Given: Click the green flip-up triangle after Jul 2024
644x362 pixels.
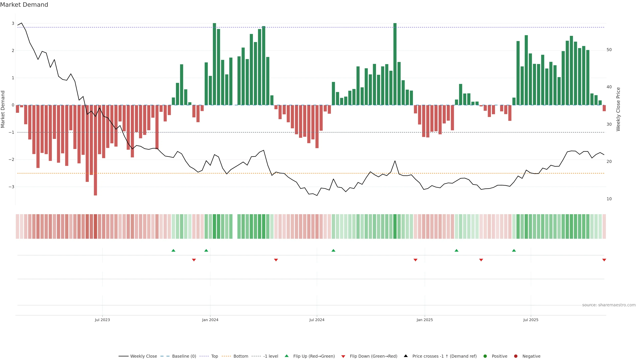Looking at the screenshot, I should pyautogui.click(x=333, y=250).
